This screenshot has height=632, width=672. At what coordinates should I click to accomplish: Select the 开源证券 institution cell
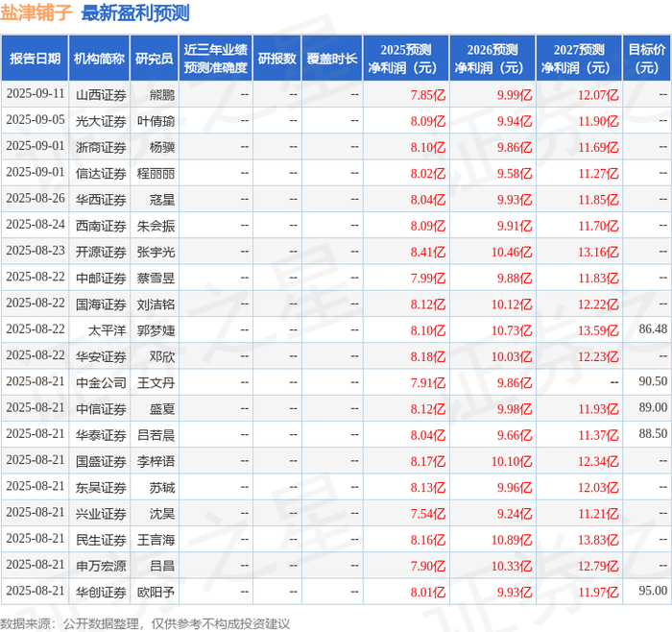pos(101,252)
